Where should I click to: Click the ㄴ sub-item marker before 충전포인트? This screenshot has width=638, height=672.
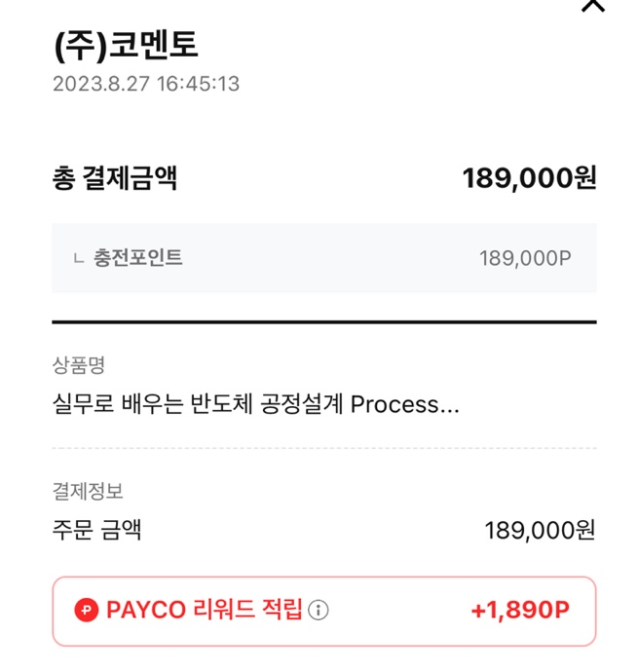(78, 259)
